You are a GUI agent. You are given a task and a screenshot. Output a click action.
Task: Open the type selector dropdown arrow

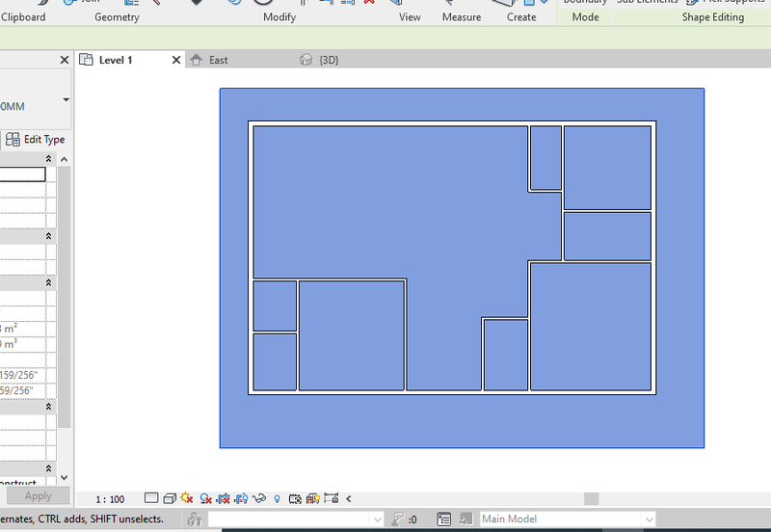click(66, 100)
